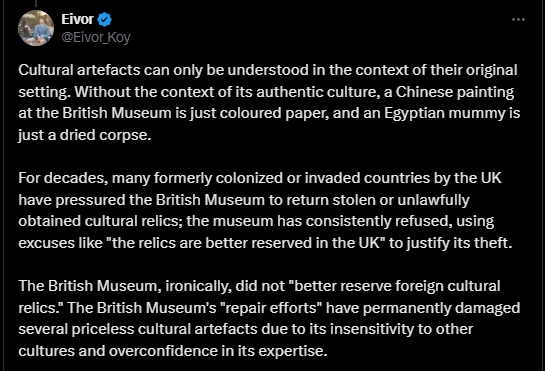Click the phrase 'to justify its theft.'
Viewport: 545px width, 371px height.
coord(451,243)
